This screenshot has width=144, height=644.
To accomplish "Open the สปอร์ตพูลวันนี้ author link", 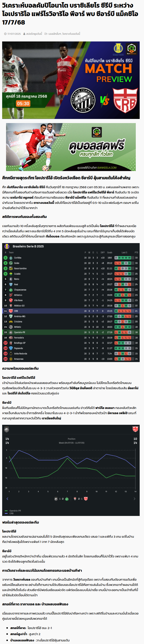I will point(34,34).
